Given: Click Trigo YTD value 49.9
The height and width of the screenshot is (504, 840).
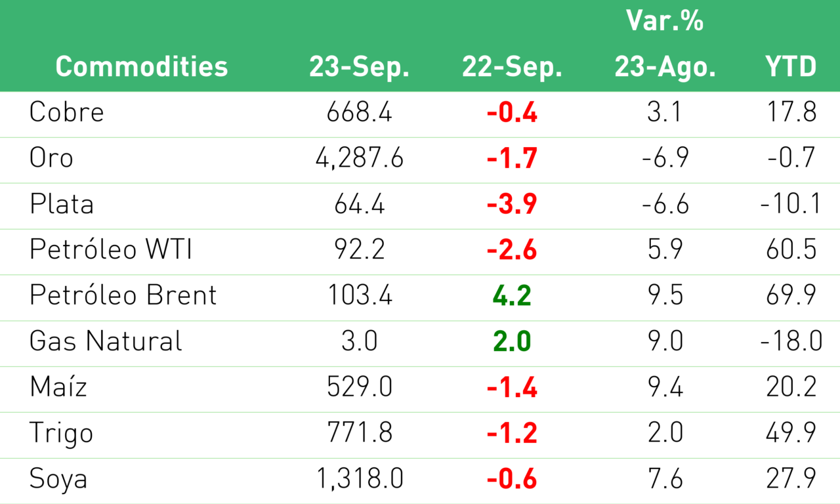Looking at the screenshot, I should pos(791,434).
